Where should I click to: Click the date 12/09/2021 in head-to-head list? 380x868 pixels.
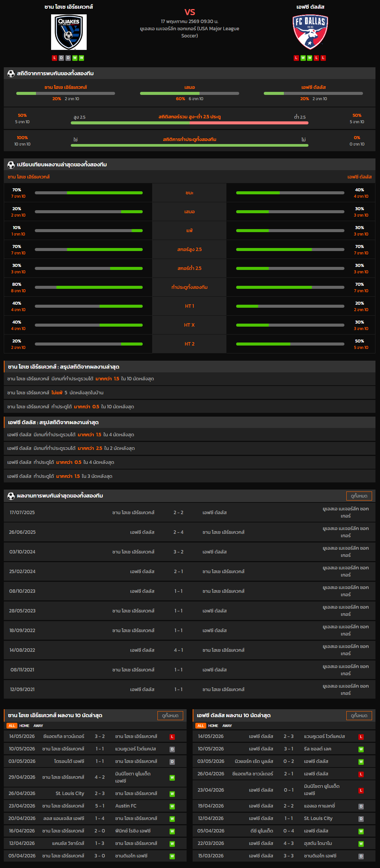click(x=22, y=690)
